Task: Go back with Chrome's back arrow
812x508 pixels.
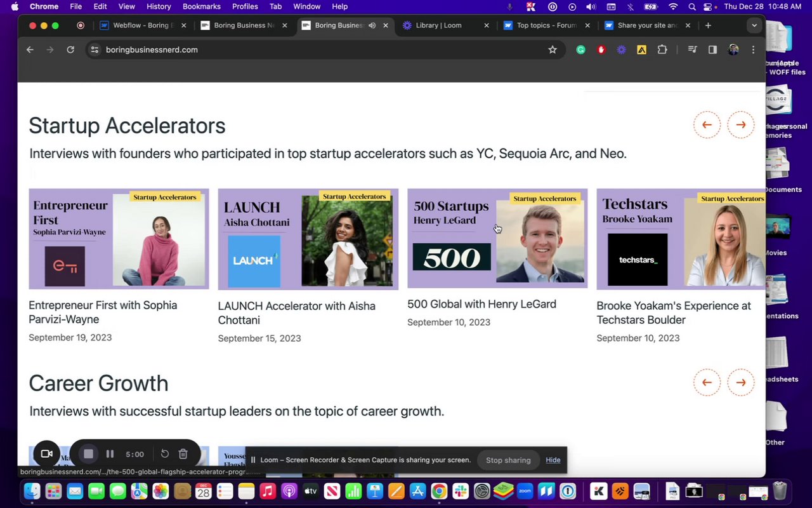Action: tap(30, 50)
